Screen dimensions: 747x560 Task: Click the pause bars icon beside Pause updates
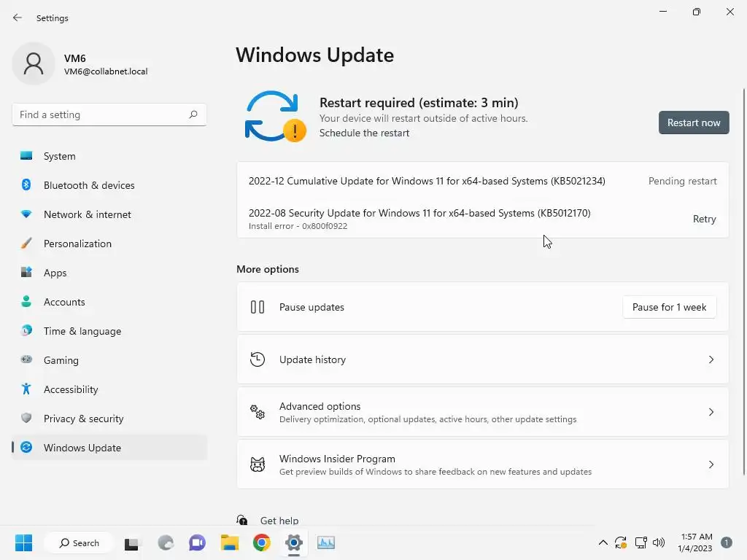tap(258, 307)
